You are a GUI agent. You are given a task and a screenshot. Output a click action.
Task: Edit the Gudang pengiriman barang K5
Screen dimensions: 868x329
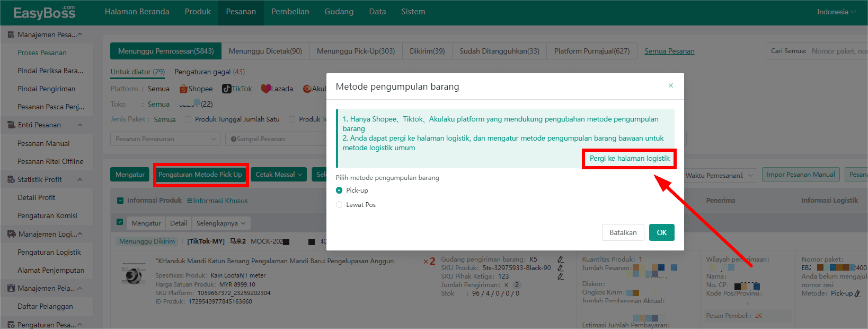560,259
